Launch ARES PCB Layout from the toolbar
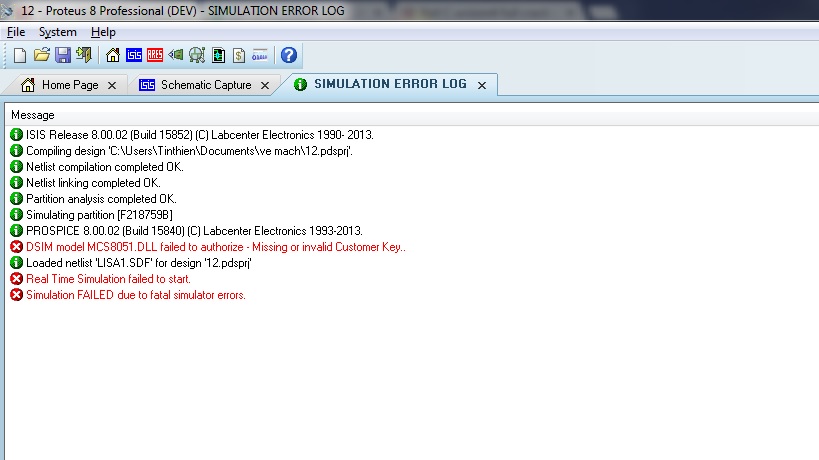819x460 pixels. point(155,55)
